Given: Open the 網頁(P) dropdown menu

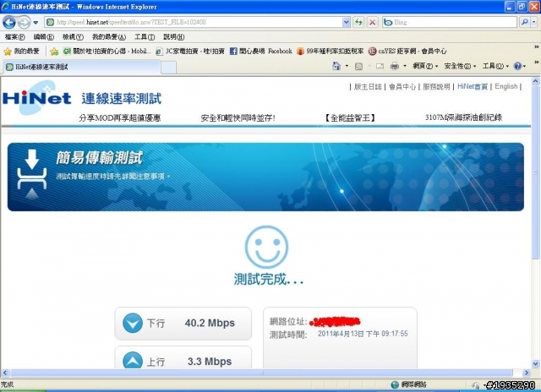Looking at the screenshot, I should pos(425,66).
